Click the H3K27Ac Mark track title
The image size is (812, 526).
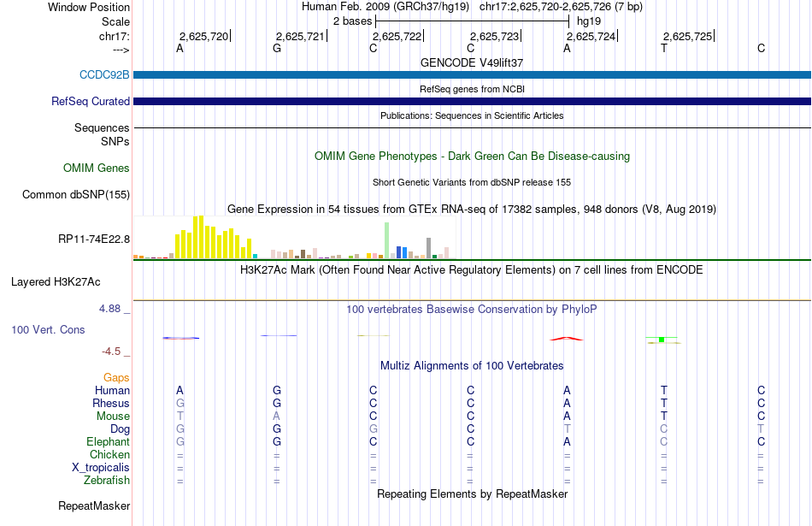tap(472, 270)
